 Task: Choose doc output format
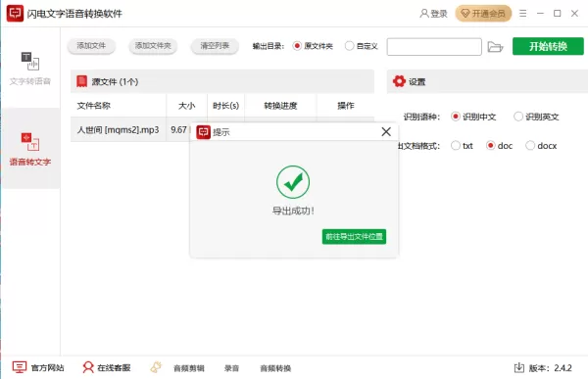(499, 146)
